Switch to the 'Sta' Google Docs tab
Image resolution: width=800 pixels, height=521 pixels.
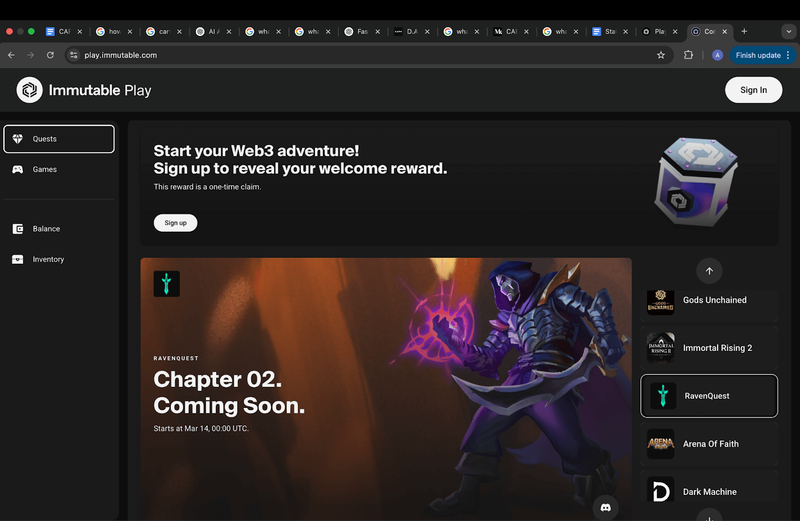point(609,32)
